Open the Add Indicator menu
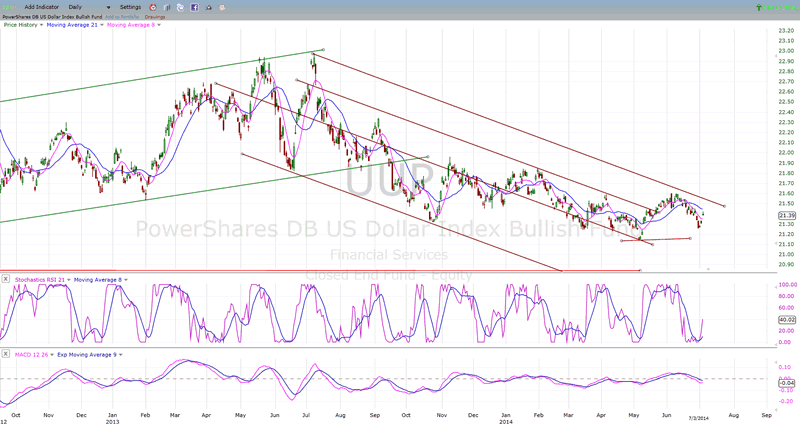The height and width of the screenshot is (424, 800). point(43,7)
